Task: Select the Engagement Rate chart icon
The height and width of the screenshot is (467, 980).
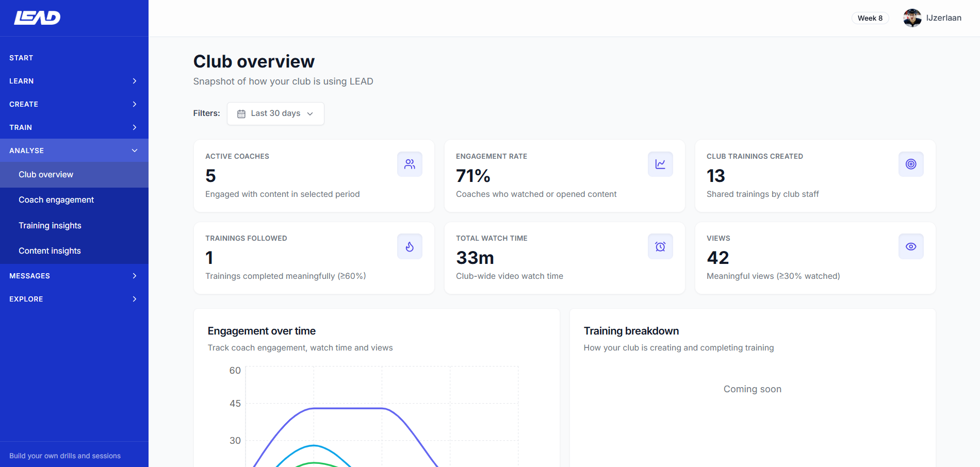Action: [660, 164]
